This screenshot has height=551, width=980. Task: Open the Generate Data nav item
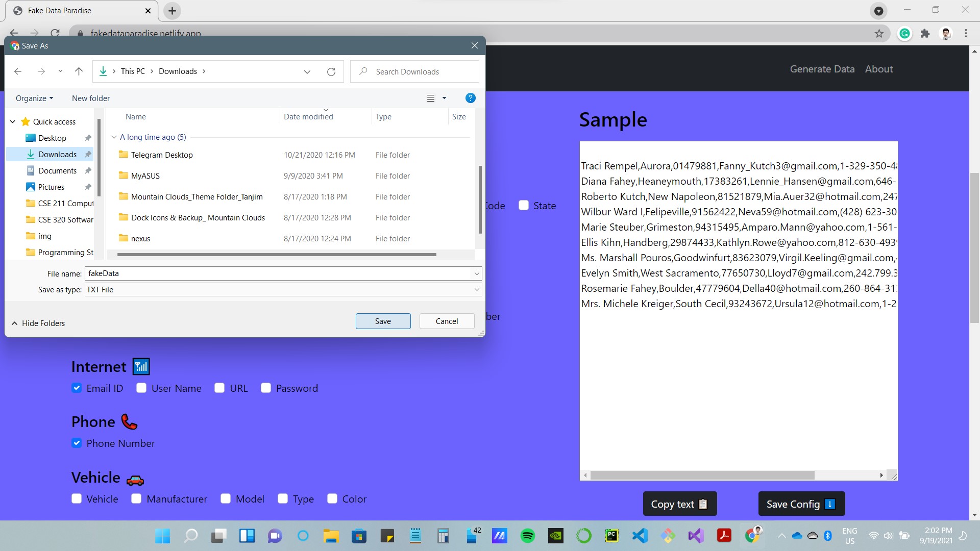click(822, 69)
